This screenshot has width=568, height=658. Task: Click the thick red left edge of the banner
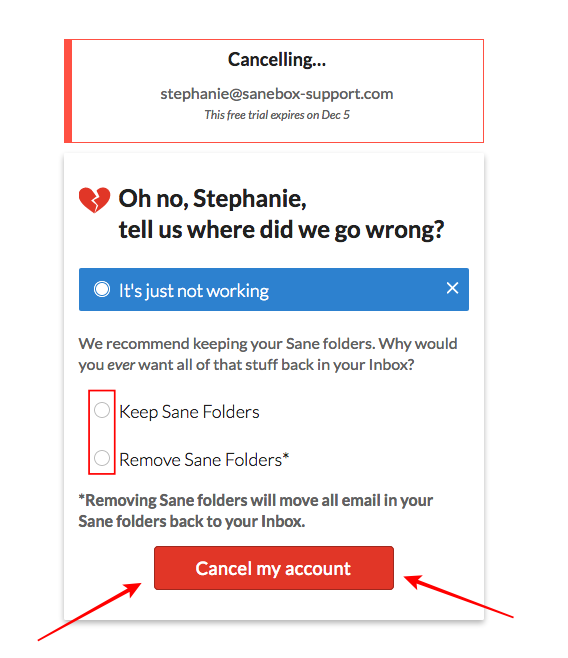(68, 91)
